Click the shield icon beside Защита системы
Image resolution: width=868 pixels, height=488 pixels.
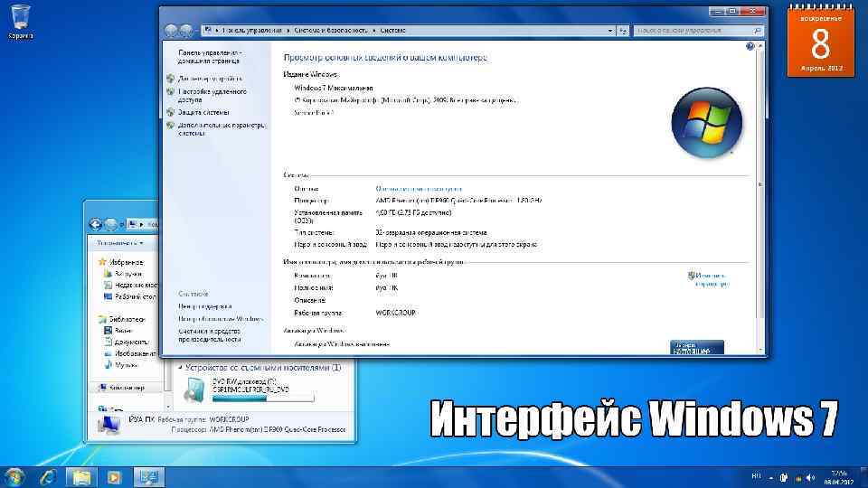pos(171,112)
